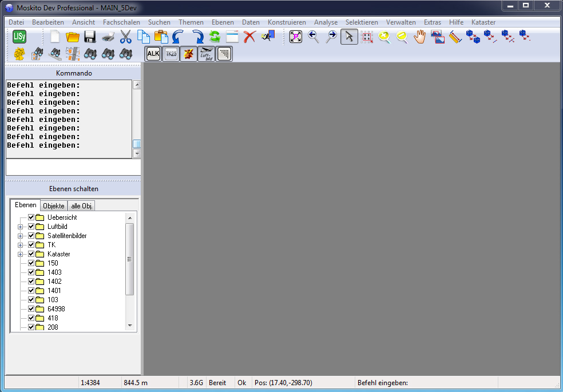
Task: Toggle the Luftbild airplane button
Action: click(207, 54)
